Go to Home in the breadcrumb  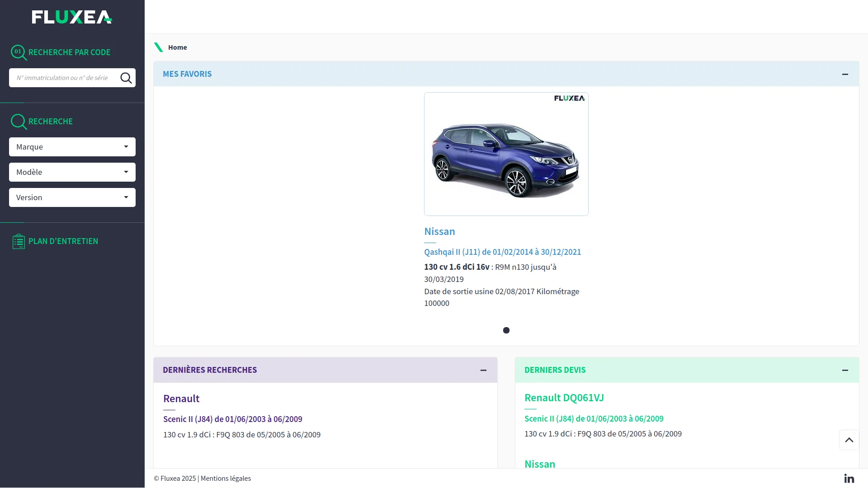pos(177,47)
